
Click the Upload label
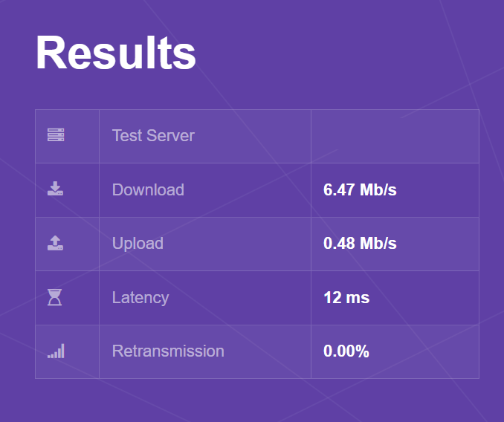138,244
